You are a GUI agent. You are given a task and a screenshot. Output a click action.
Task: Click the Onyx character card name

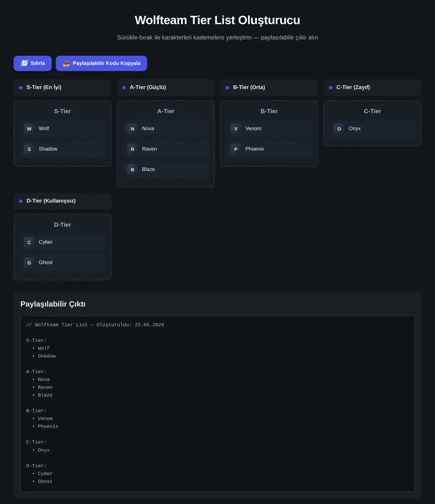point(355,129)
